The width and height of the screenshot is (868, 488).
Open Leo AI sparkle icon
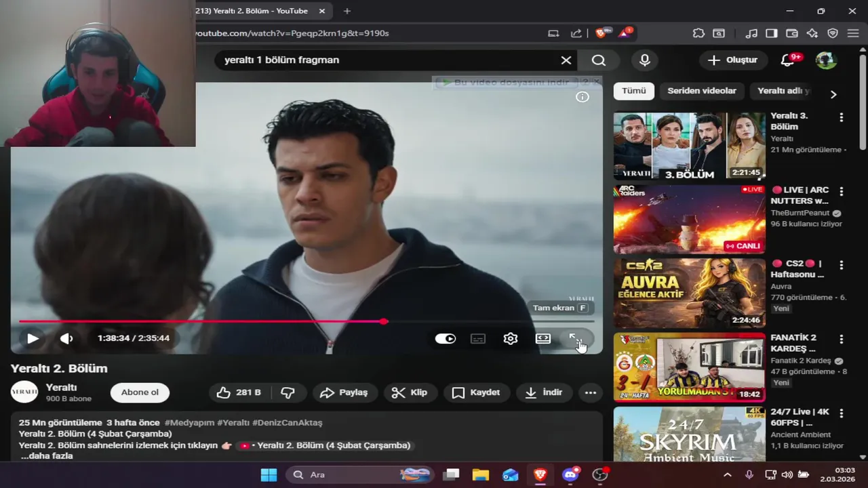click(812, 33)
